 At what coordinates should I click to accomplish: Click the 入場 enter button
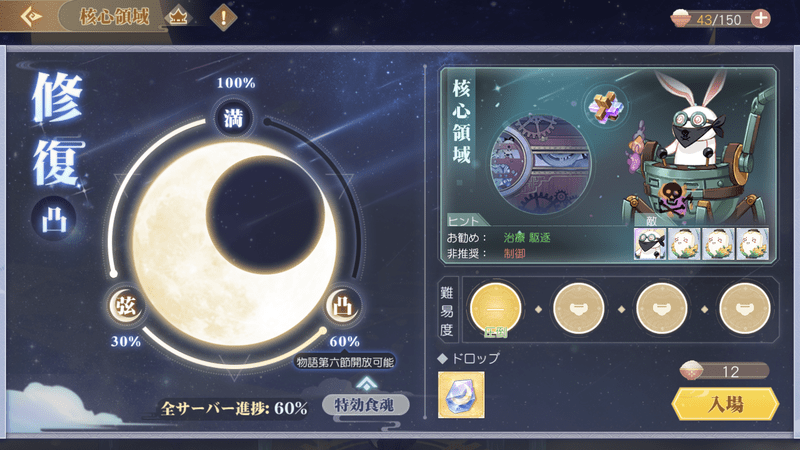tap(725, 404)
